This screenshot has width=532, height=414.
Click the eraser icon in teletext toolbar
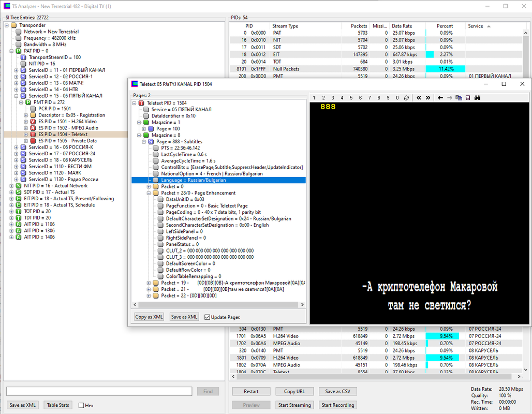[406, 98]
